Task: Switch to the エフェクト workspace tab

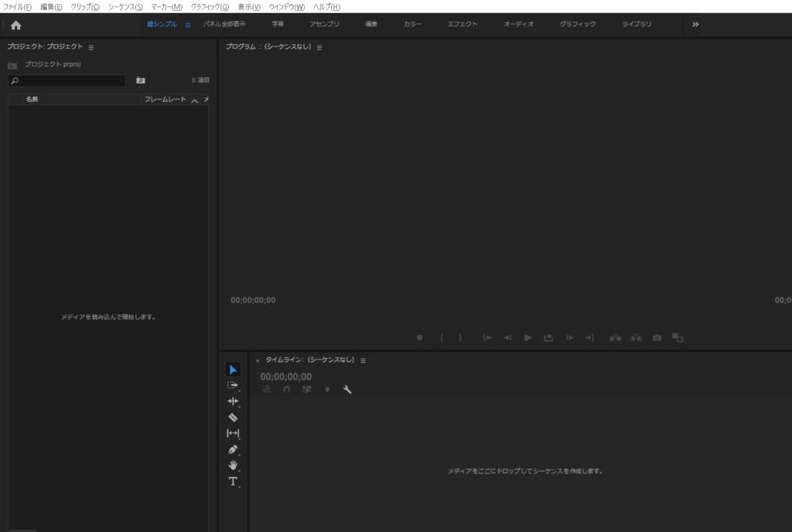Action: pos(462,25)
